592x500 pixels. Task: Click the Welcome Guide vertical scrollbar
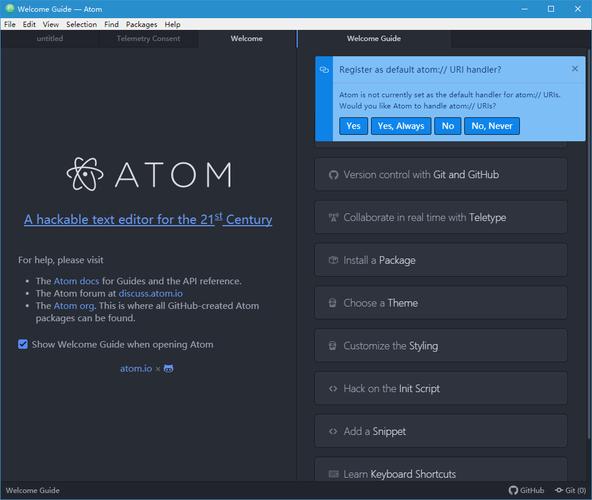point(589,243)
